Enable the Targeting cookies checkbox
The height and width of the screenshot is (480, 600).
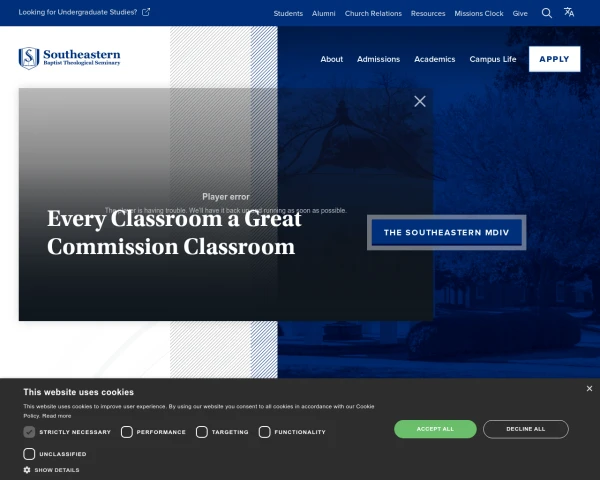tap(202, 432)
